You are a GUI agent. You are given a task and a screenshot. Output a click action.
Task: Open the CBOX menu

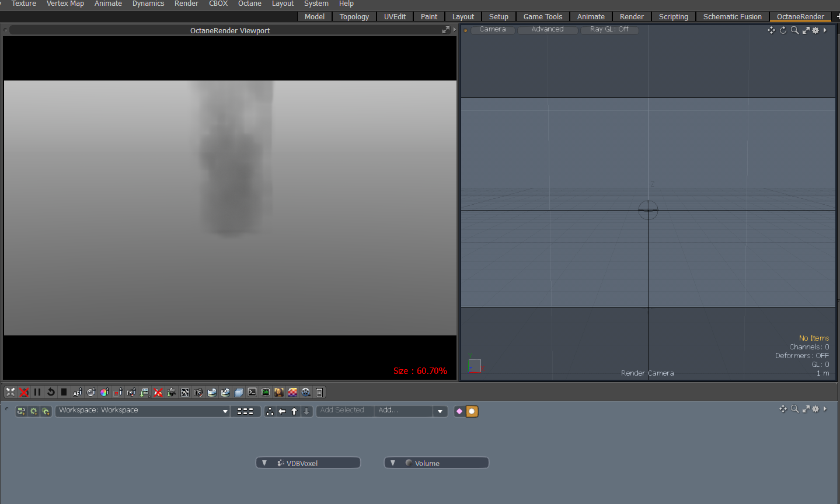(218, 3)
